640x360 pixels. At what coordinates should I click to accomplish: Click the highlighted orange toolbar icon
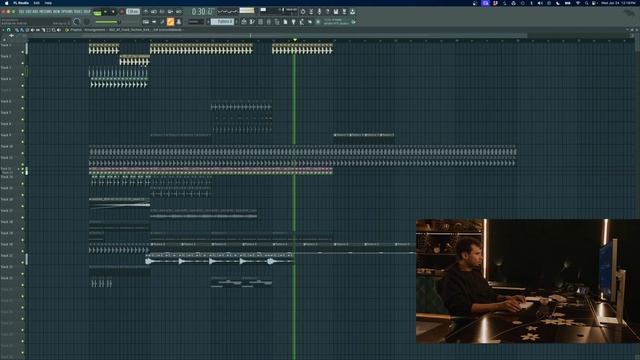pos(171,22)
